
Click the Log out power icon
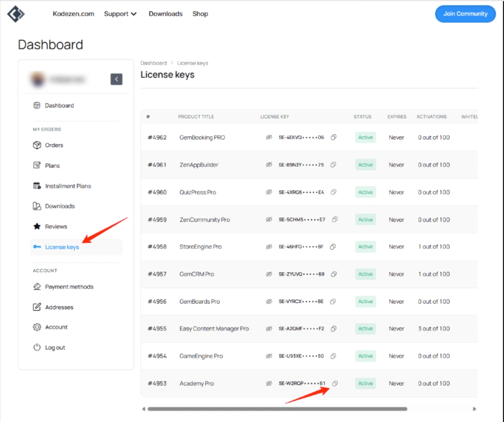pyautogui.click(x=37, y=347)
